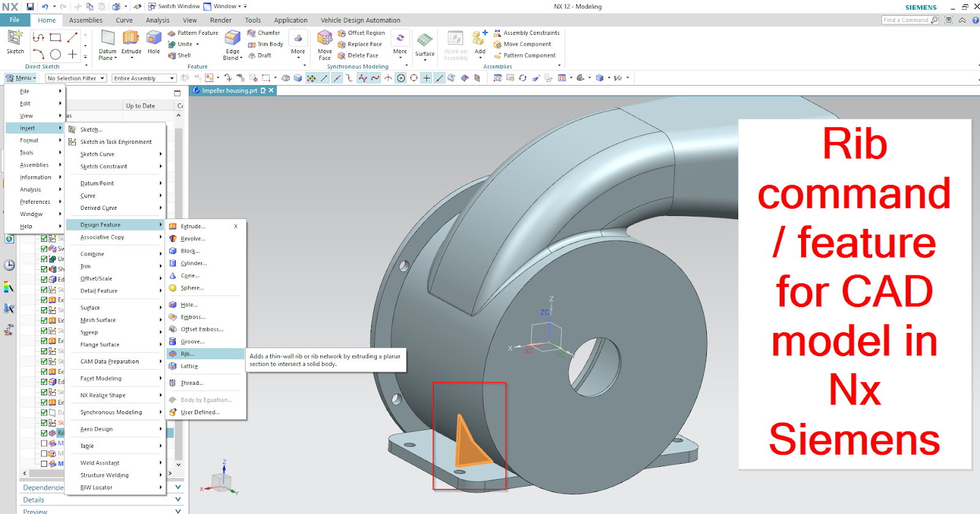Image resolution: width=980 pixels, height=514 pixels.
Task: Click the Chamfer tool
Action: pos(264,33)
